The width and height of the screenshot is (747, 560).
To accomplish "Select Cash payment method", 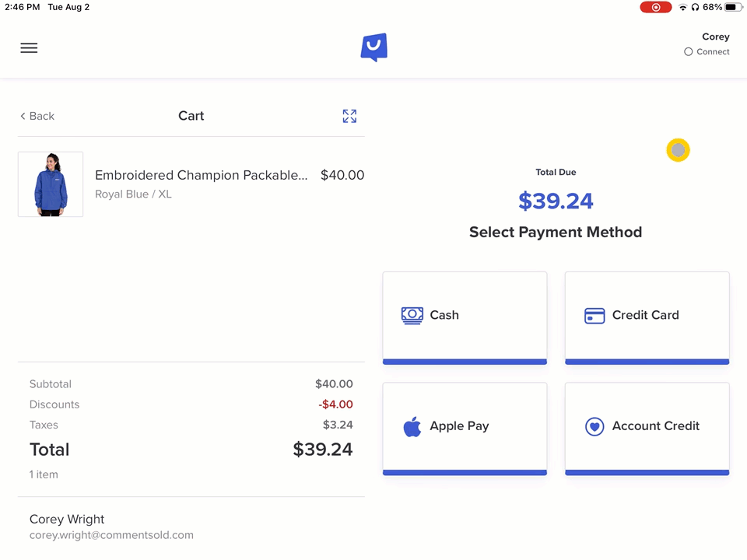I will pyautogui.click(x=465, y=317).
